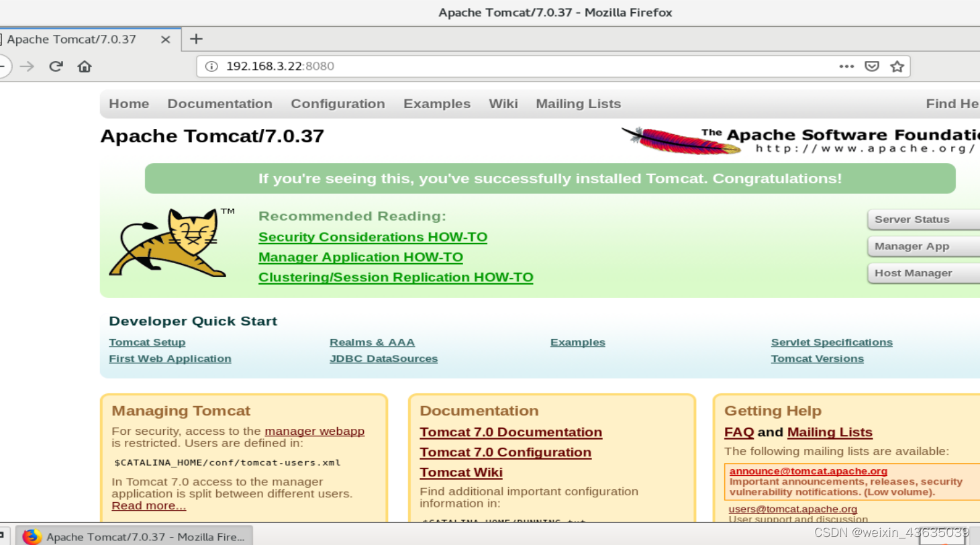980x545 pixels.
Task: Open Tomcat 7.0 Configuration link
Action: pos(505,452)
